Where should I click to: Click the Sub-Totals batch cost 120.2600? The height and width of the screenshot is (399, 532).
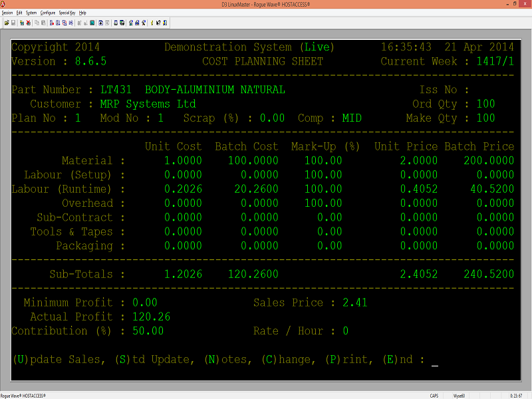(x=253, y=274)
